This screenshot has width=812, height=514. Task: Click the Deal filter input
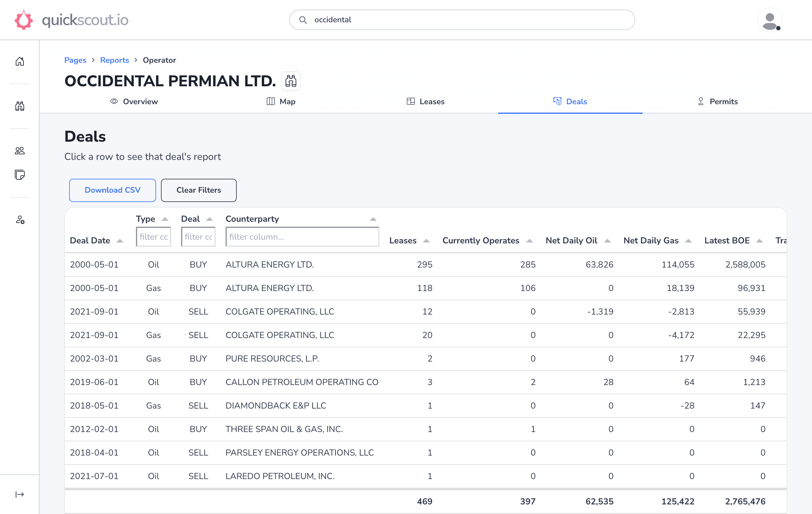(x=198, y=237)
